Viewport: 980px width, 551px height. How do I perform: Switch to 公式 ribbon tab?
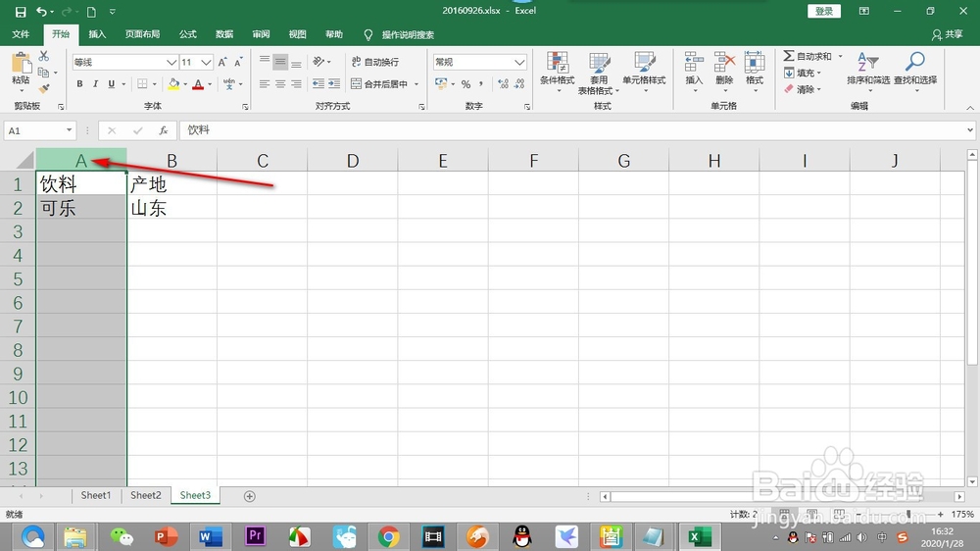click(187, 34)
